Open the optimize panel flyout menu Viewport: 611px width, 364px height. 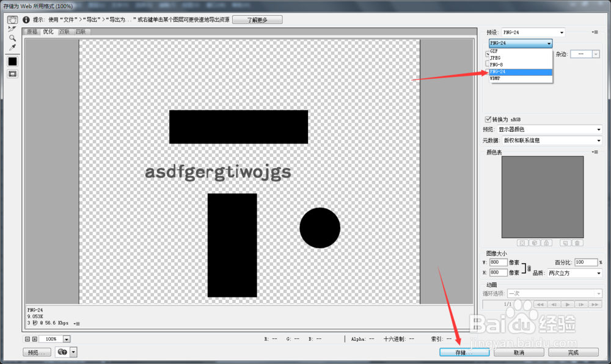click(595, 32)
